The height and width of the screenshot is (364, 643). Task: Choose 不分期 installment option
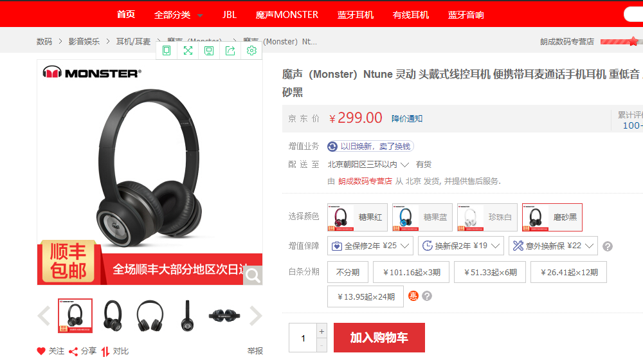pyautogui.click(x=348, y=272)
